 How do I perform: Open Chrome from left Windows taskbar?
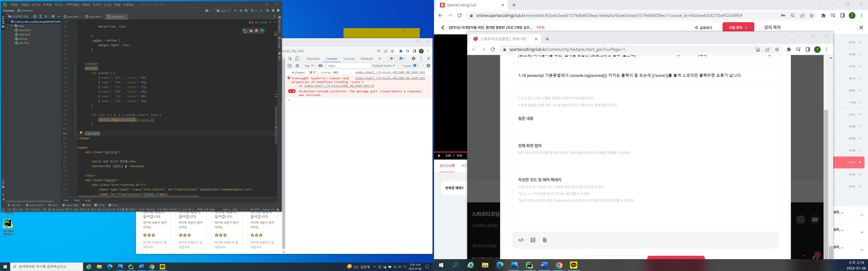[152, 267]
